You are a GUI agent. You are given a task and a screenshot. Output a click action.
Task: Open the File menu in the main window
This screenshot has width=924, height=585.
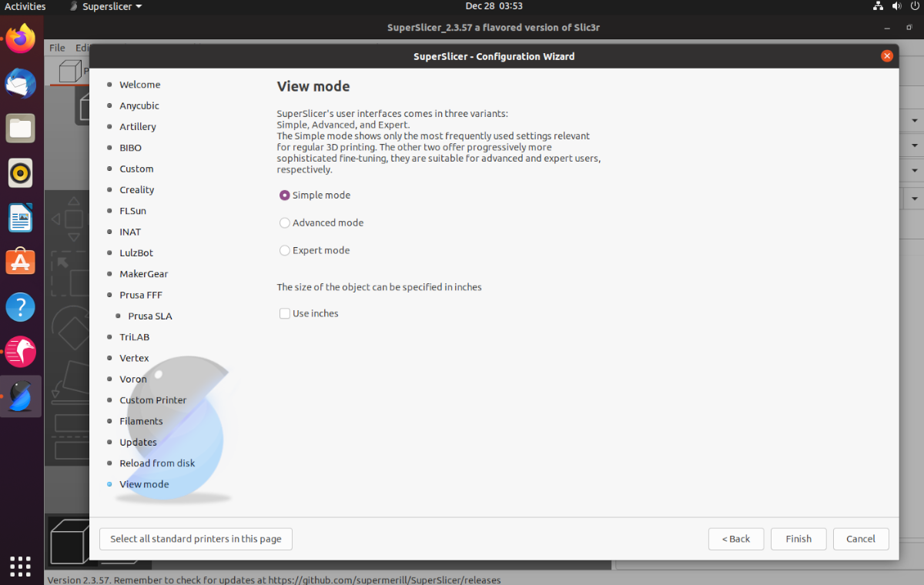[x=58, y=48]
